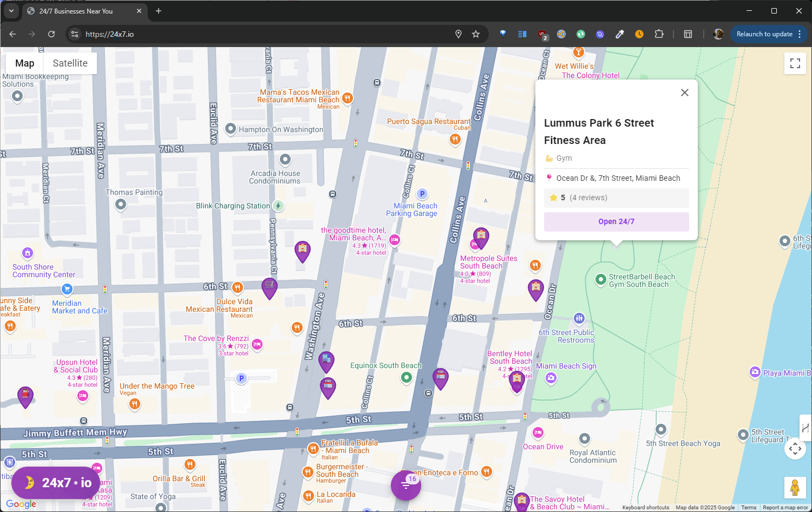Open the tab search dropdown

coord(11,11)
